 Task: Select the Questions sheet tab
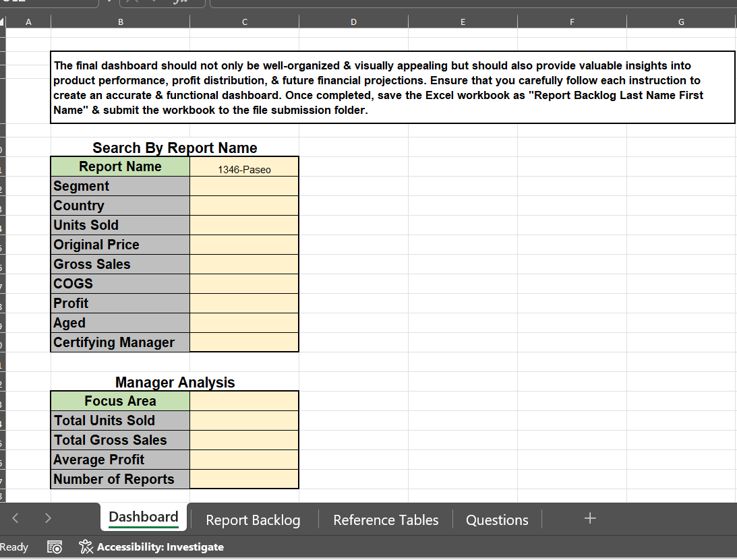click(496, 520)
